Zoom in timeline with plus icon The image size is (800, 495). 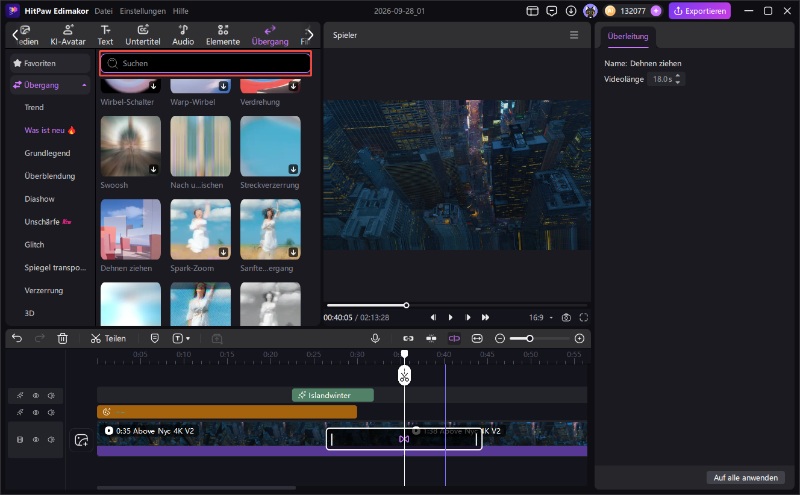pos(579,338)
